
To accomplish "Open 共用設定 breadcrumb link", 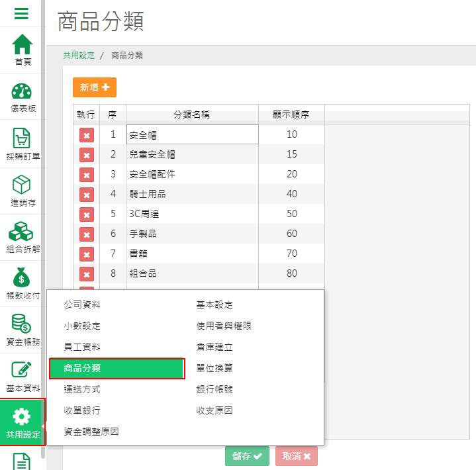I will [79, 56].
